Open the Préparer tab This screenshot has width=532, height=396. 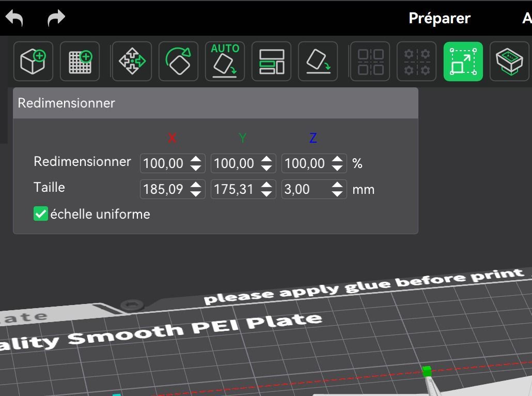[x=440, y=18]
